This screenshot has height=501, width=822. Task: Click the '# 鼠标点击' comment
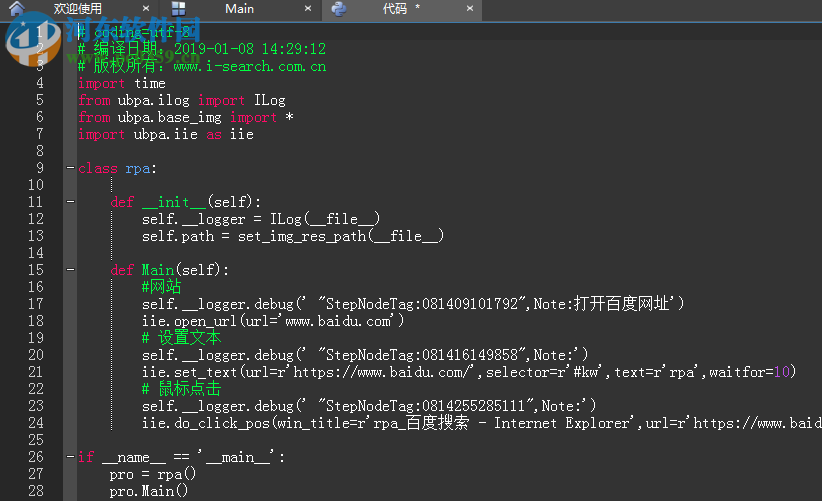click(x=181, y=389)
